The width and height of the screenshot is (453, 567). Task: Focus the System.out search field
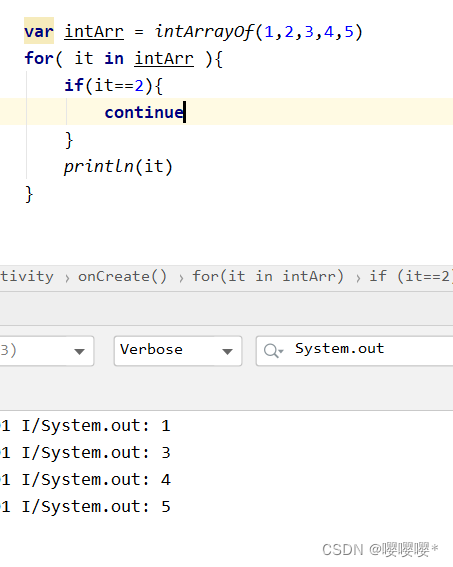click(x=354, y=351)
